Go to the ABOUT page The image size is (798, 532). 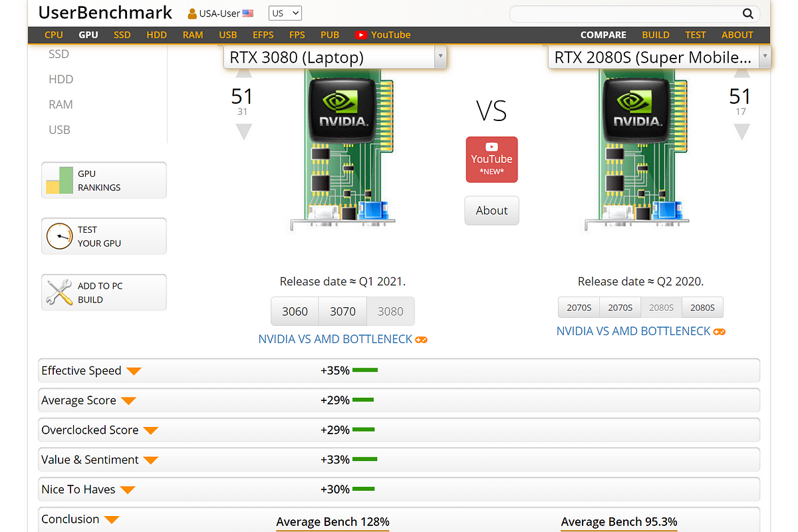coord(737,35)
